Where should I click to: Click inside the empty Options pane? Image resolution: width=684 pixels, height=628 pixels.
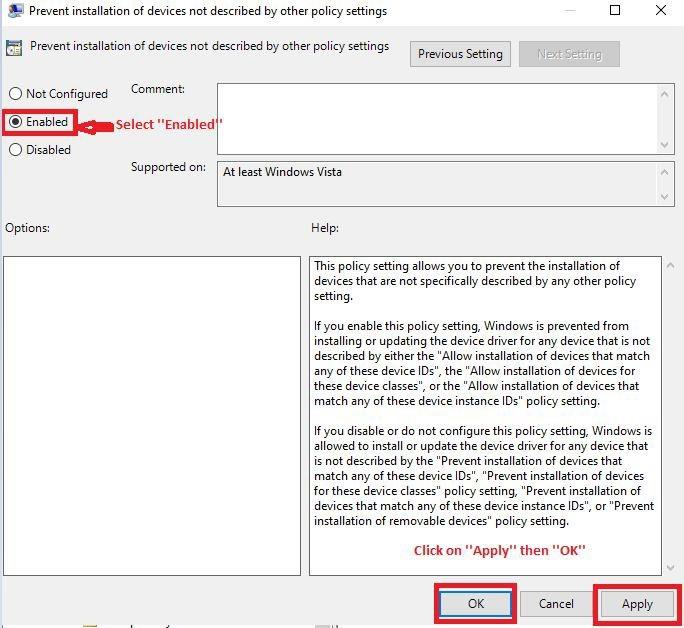[151, 415]
